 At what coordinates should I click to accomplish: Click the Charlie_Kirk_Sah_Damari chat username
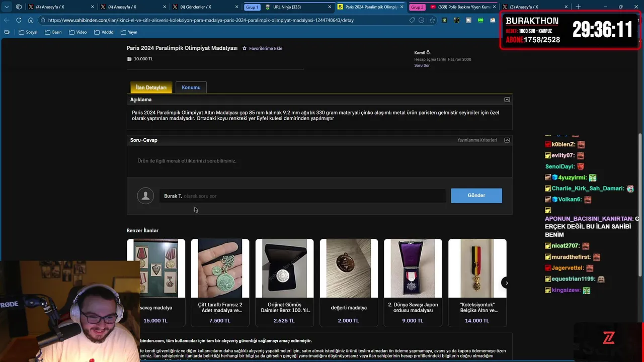coord(588,189)
